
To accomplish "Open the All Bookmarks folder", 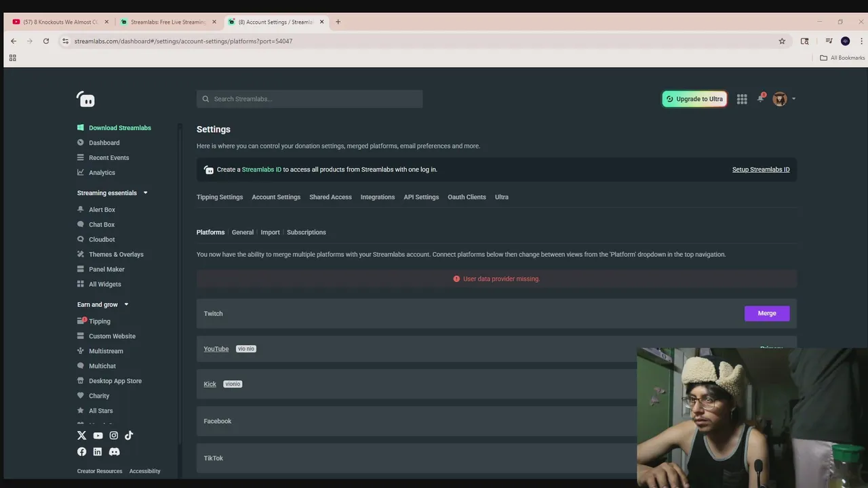I will coord(842,58).
